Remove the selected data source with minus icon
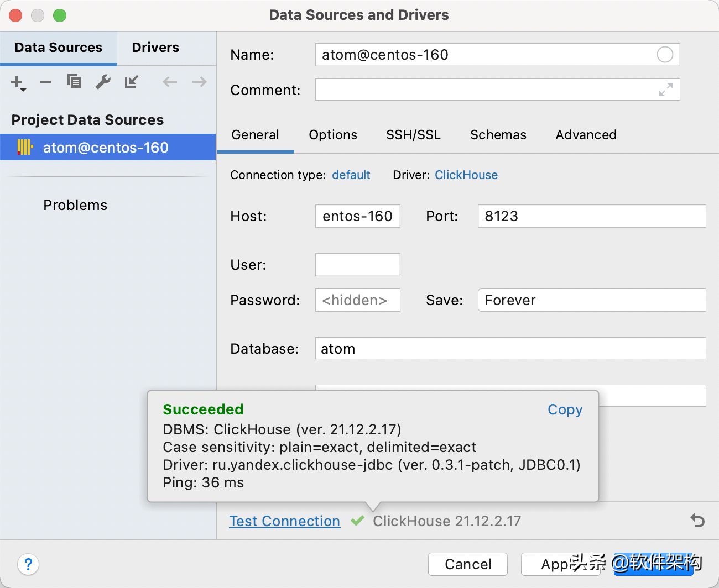Viewport: 719px width, 588px height. point(45,82)
